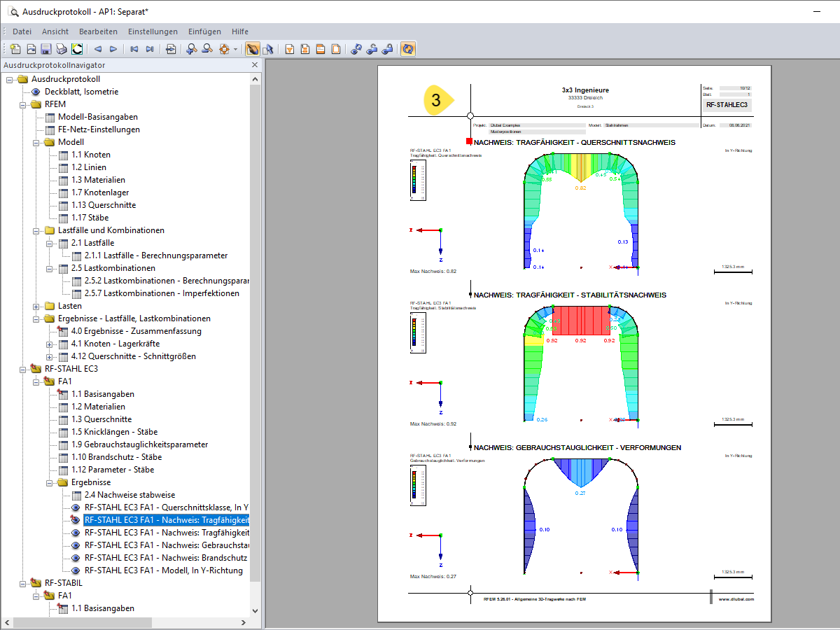
Task: Collapse the Ergebnisse folder under FA1
Action: tap(50, 482)
